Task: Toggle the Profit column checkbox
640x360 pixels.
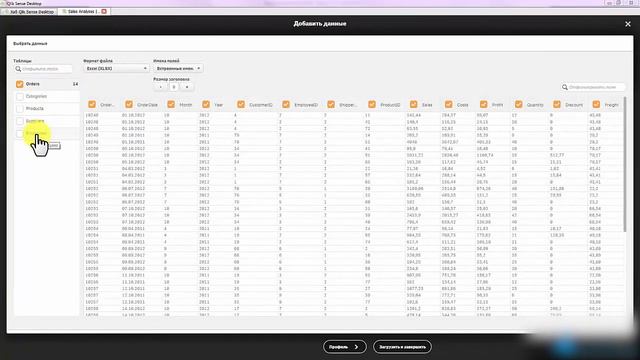Action: pos(484,104)
